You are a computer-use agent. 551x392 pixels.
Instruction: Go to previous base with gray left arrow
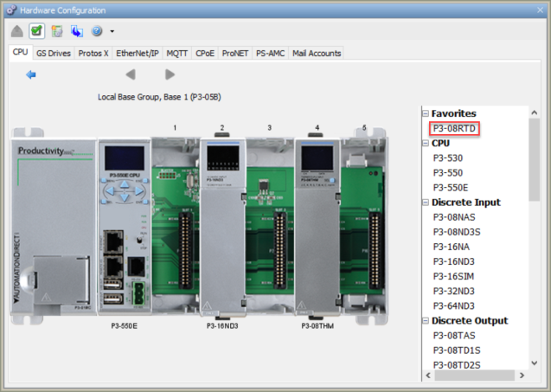(131, 75)
